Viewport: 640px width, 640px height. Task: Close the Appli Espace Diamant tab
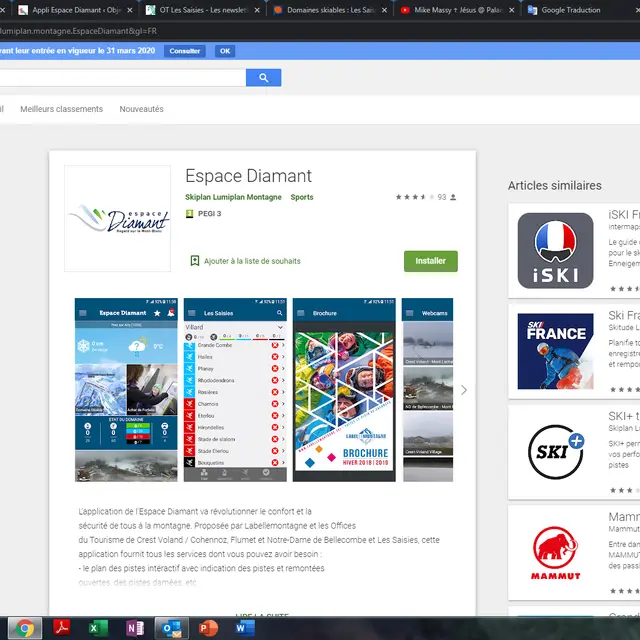point(130,10)
